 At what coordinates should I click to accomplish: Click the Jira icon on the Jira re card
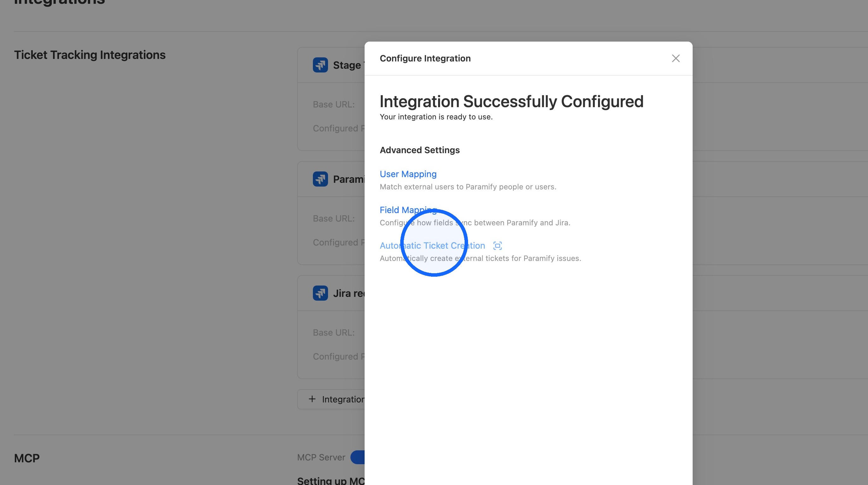point(320,293)
